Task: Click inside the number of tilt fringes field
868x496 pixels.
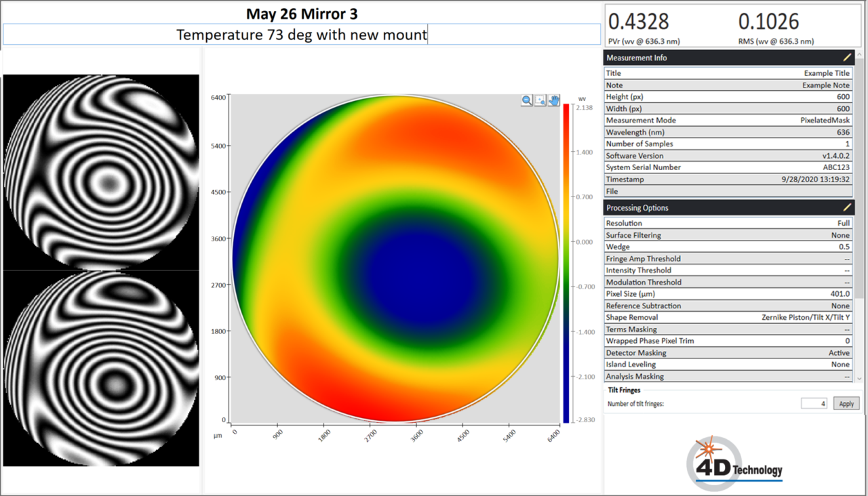Action: click(x=814, y=403)
